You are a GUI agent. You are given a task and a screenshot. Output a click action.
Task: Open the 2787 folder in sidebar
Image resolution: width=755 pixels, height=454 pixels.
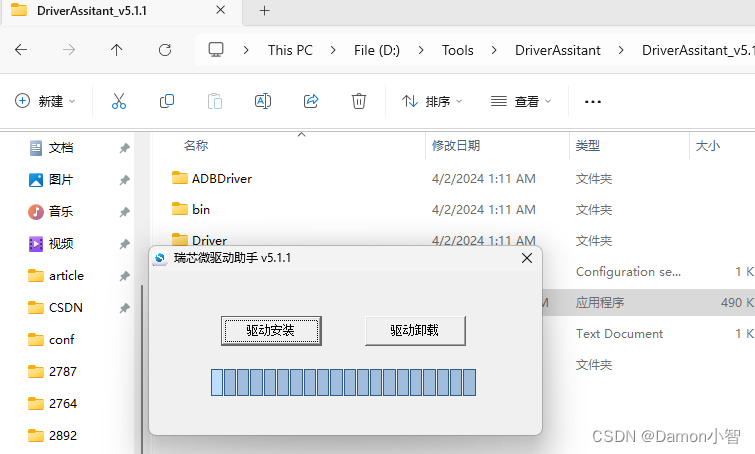[63, 371]
